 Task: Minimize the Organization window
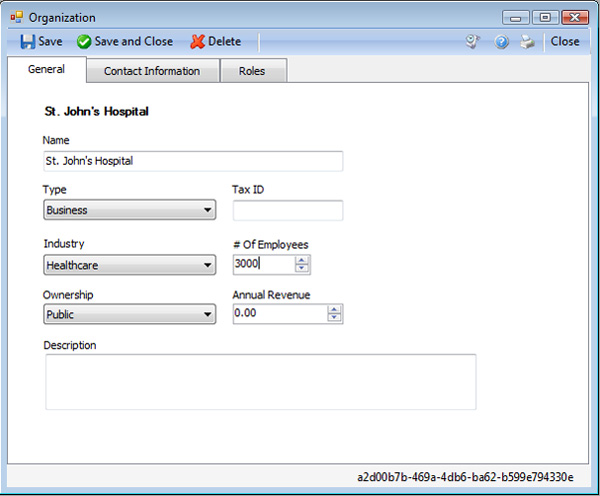[515, 18]
